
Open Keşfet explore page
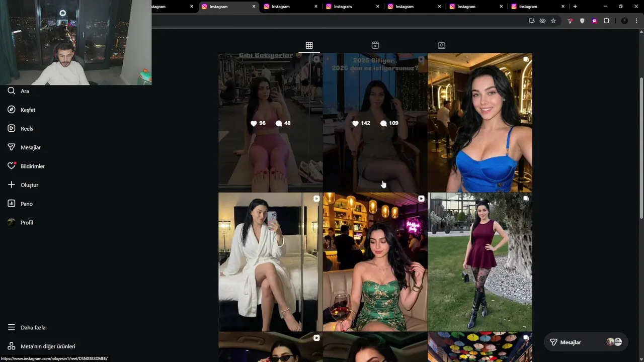point(21,110)
